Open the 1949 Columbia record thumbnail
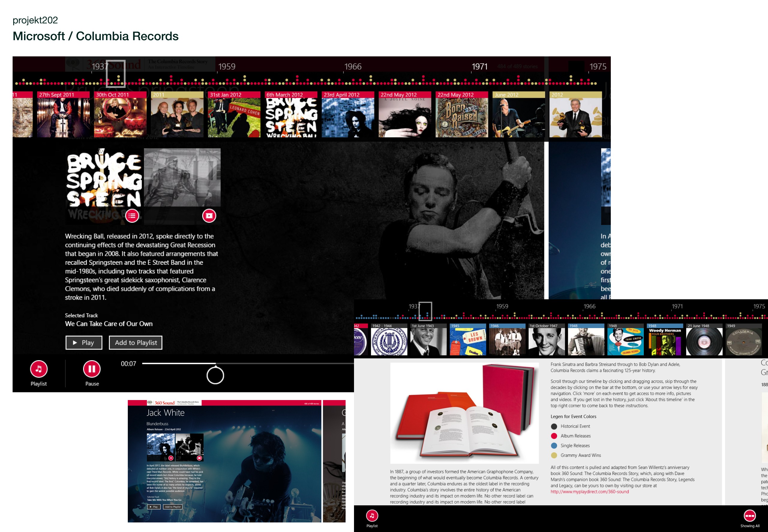Viewport: 768px width, 532px height. (x=744, y=339)
